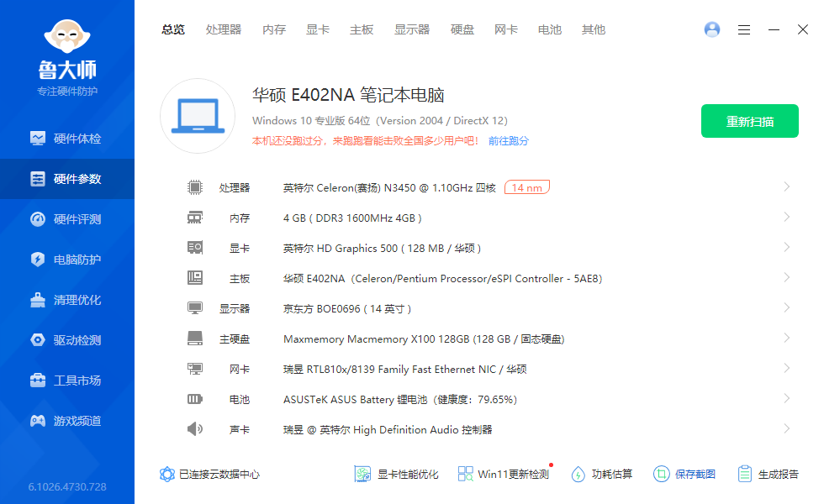The image size is (824, 504).
Task: Click the laptop device image
Action: [x=198, y=116]
